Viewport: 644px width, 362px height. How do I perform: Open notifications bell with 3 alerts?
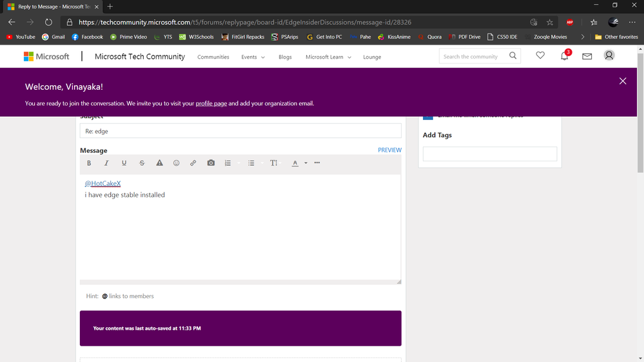point(565,55)
